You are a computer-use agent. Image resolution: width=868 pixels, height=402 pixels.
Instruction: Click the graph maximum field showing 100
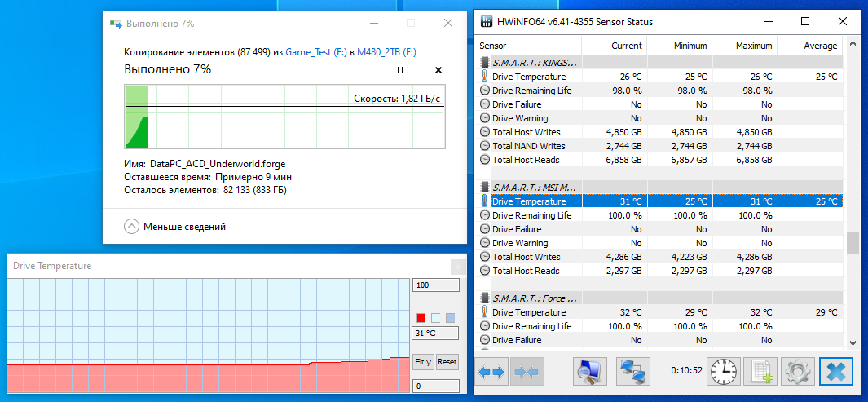pyautogui.click(x=436, y=285)
